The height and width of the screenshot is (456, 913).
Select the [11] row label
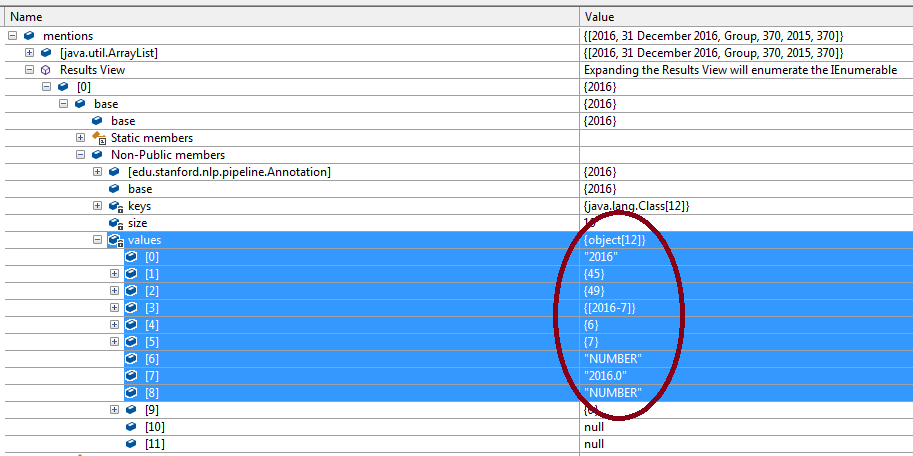coord(155,444)
